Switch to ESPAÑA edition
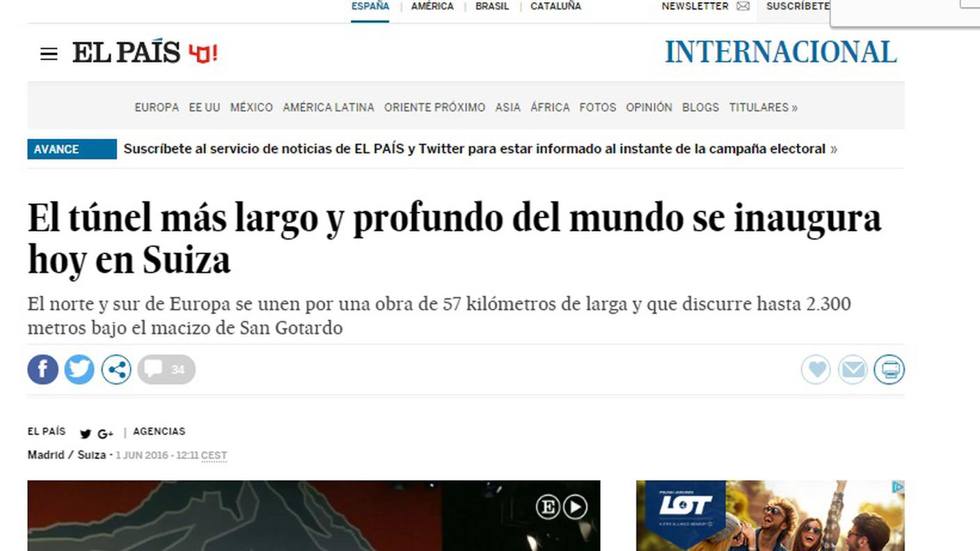980x551 pixels. click(x=370, y=6)
